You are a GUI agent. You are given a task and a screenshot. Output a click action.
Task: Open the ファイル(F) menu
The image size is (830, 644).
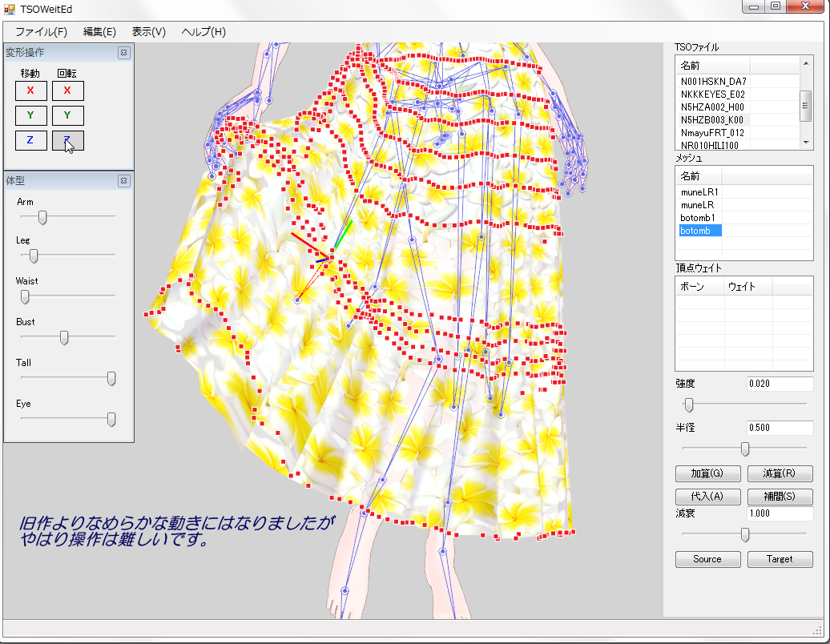click(41, 32)
